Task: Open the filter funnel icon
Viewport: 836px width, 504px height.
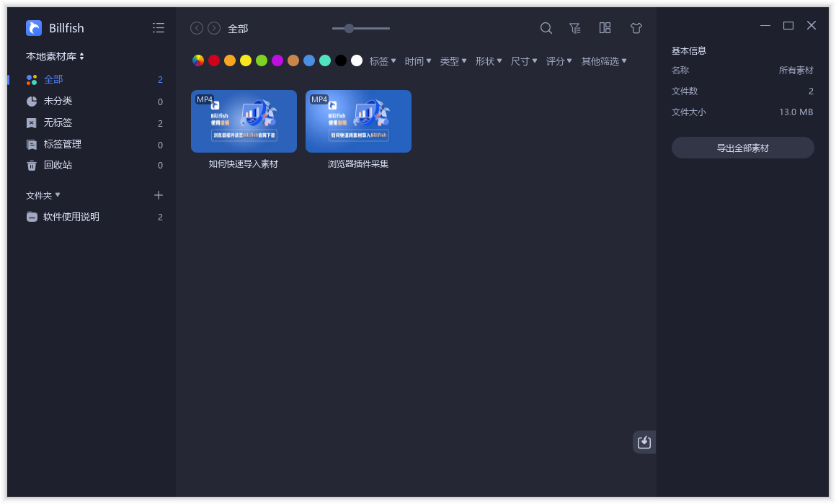Action: 574,28
